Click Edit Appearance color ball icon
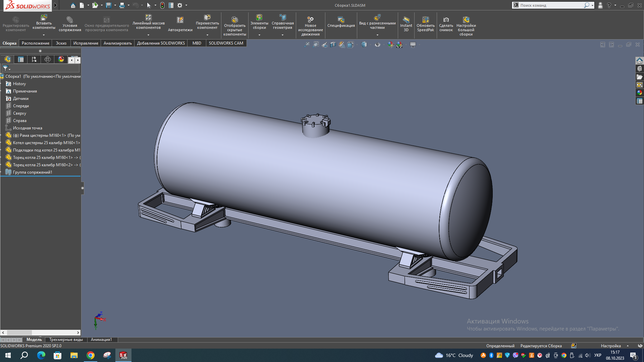 point(391,45)
